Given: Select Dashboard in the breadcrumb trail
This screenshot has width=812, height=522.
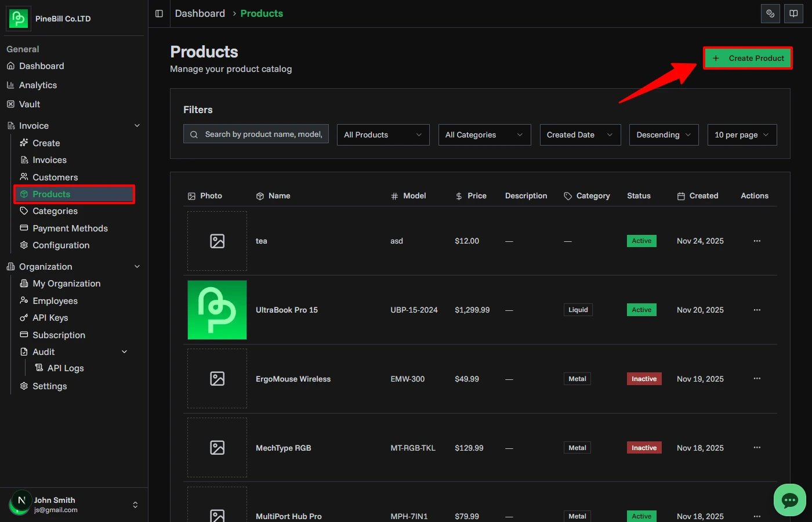Looking at the screenshot, I should (200, 13).
